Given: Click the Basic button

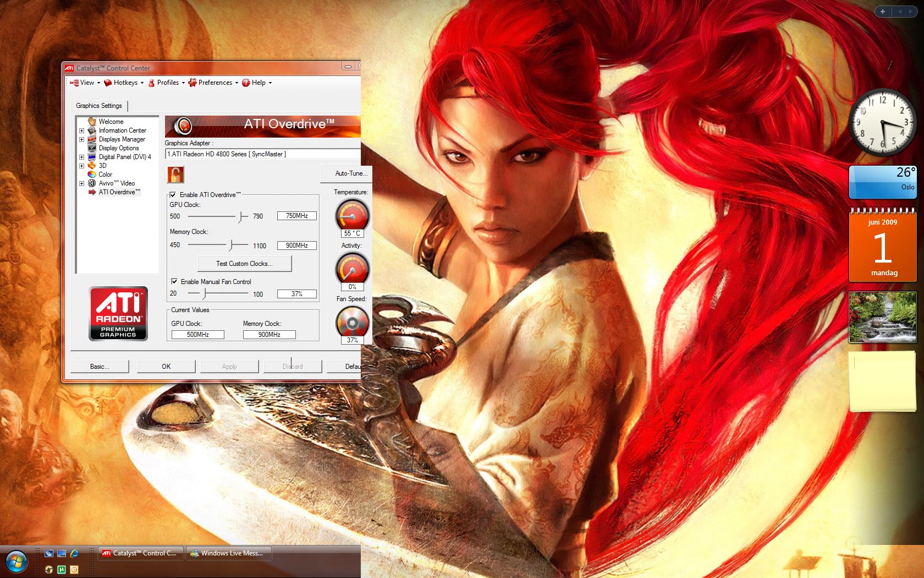Looking at the screenshot, I should pyautogui.click(x=100, y=367).
